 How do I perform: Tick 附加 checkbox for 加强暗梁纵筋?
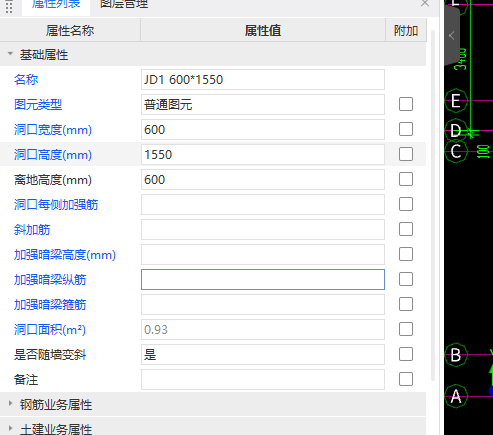[406, 279]
